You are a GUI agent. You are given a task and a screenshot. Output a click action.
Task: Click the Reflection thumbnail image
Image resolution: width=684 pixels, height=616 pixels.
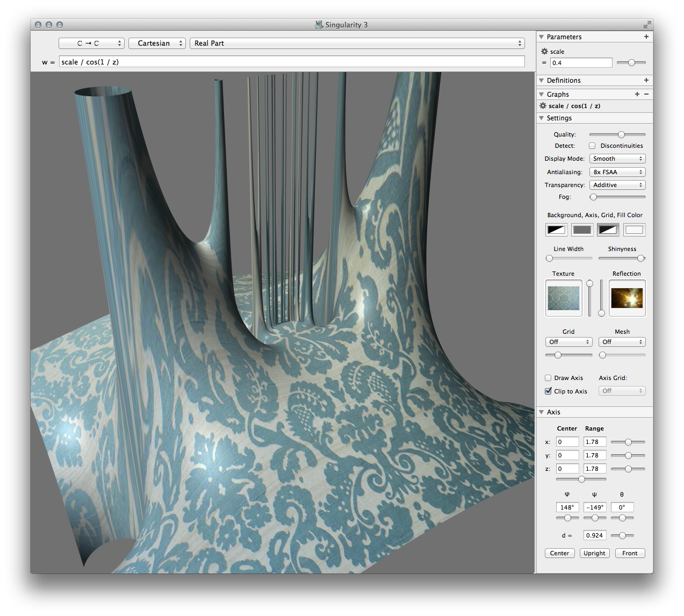[627, 298]
